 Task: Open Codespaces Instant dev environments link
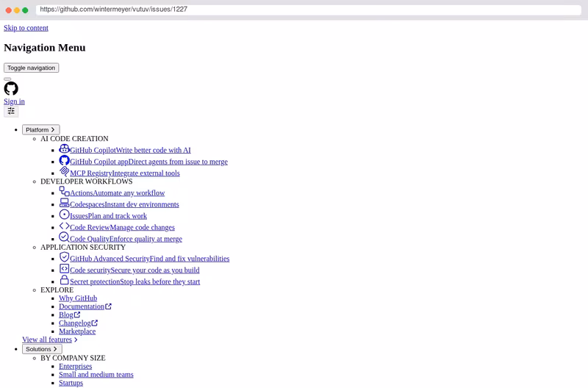point(124,204)
